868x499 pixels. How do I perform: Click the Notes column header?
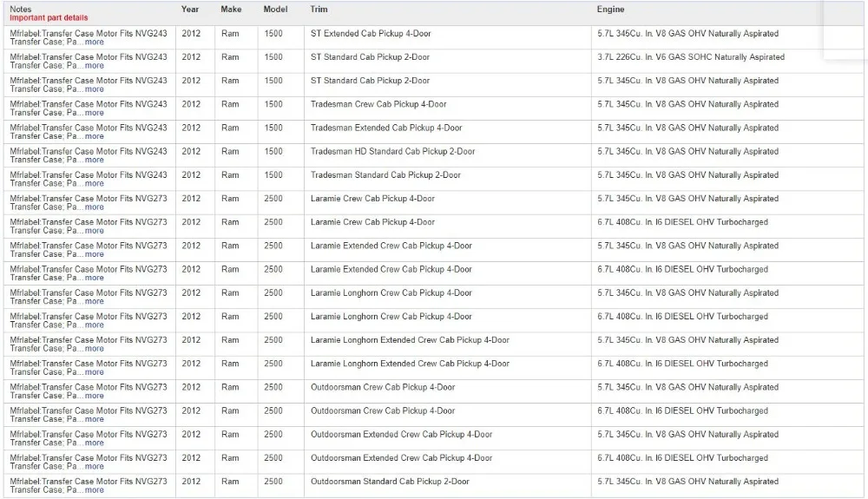21,10
